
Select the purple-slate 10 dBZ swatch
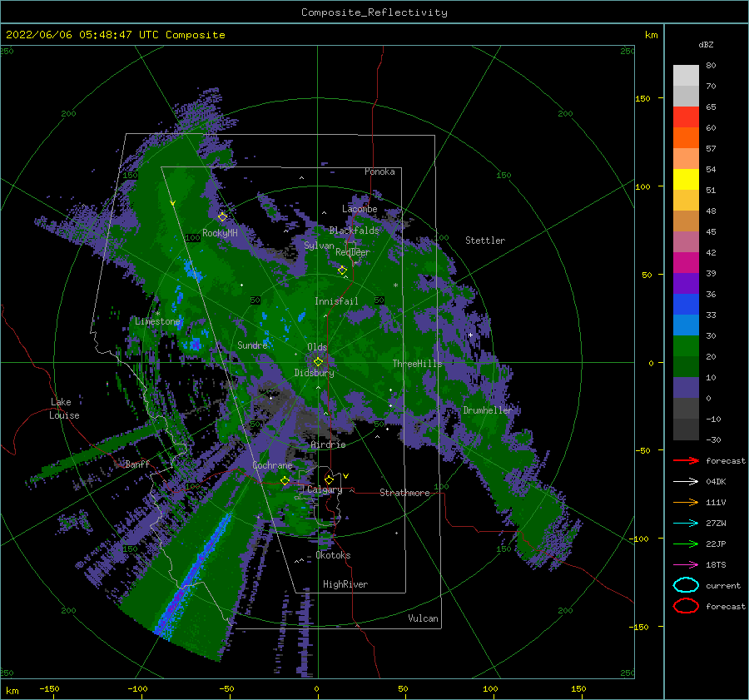686,388
